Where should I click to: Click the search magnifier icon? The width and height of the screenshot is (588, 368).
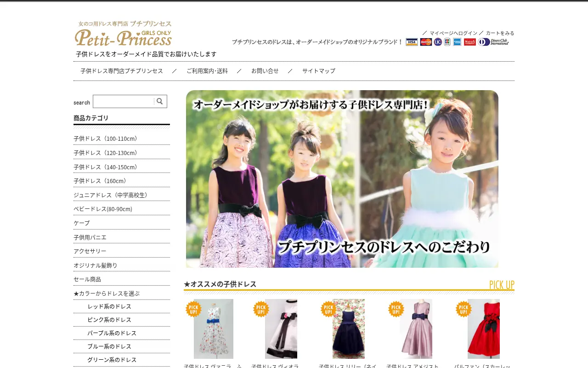pyautogui.click(x=160, y=101)
